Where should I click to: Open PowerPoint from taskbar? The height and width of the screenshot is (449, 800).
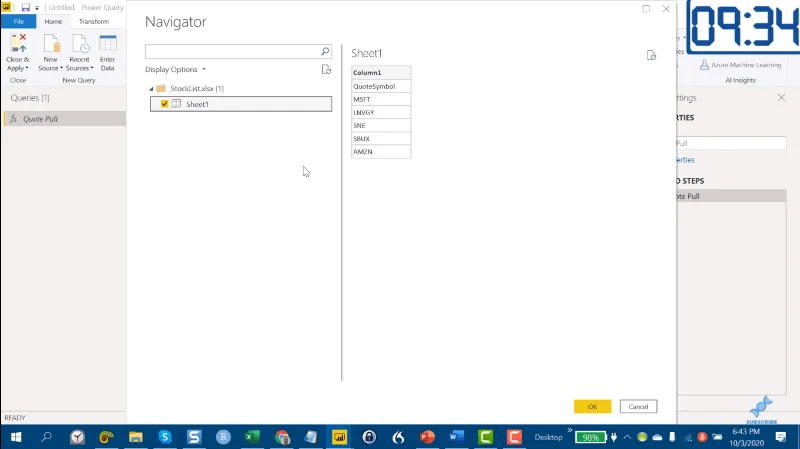tap(427, 437)
